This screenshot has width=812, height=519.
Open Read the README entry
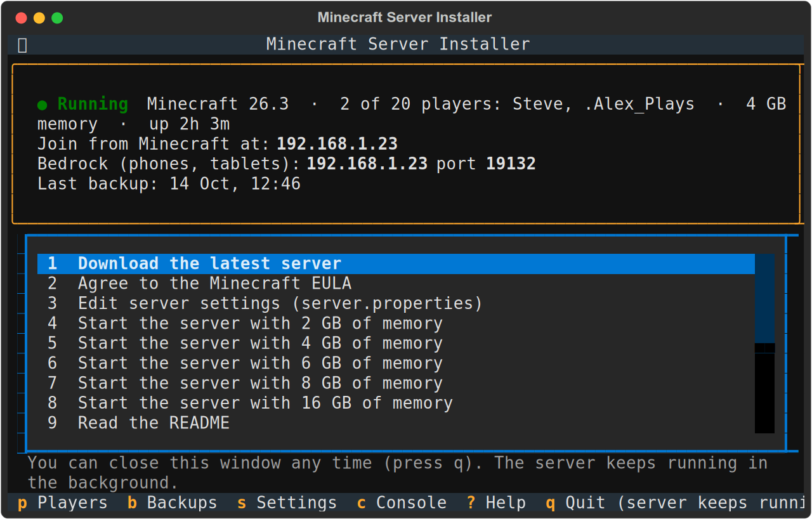click(396, 423)
